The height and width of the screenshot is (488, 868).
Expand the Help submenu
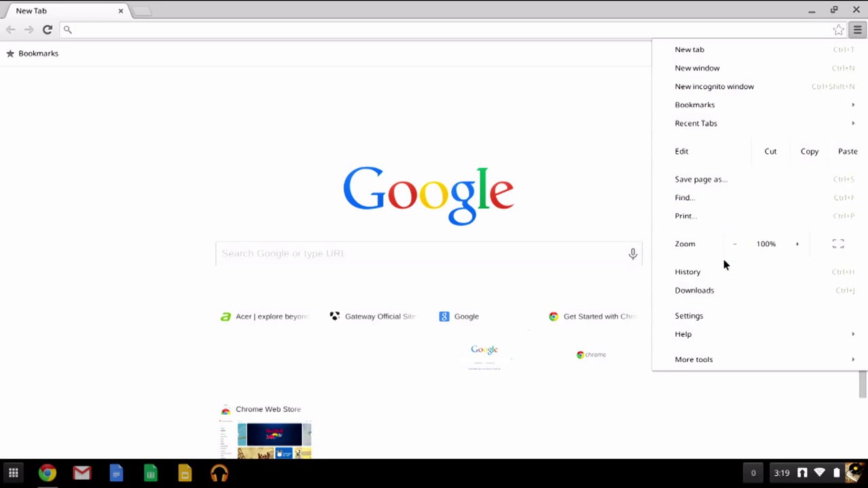(x=759, y=334)
